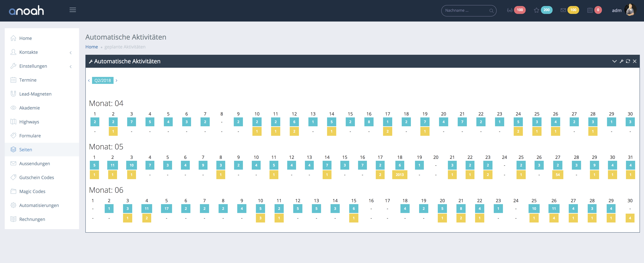This screenshot has width=644, height=263.
Task: Go to next quarter arrow
Action: [117, 81]
